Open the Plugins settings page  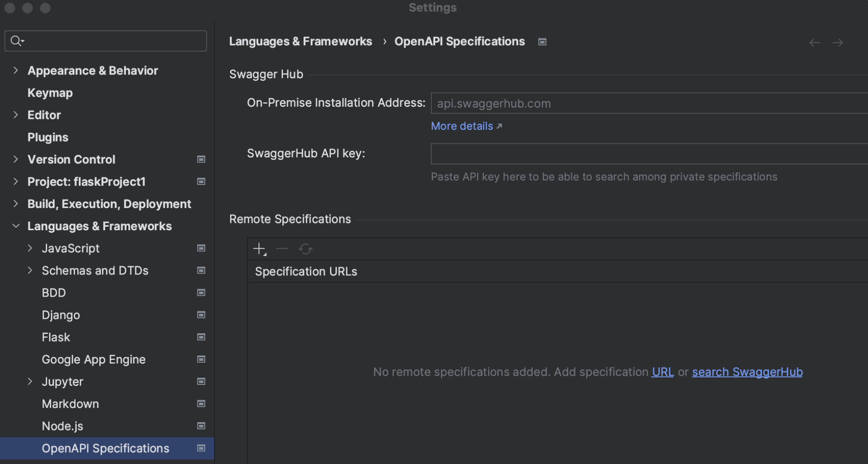tap(48, 137)
